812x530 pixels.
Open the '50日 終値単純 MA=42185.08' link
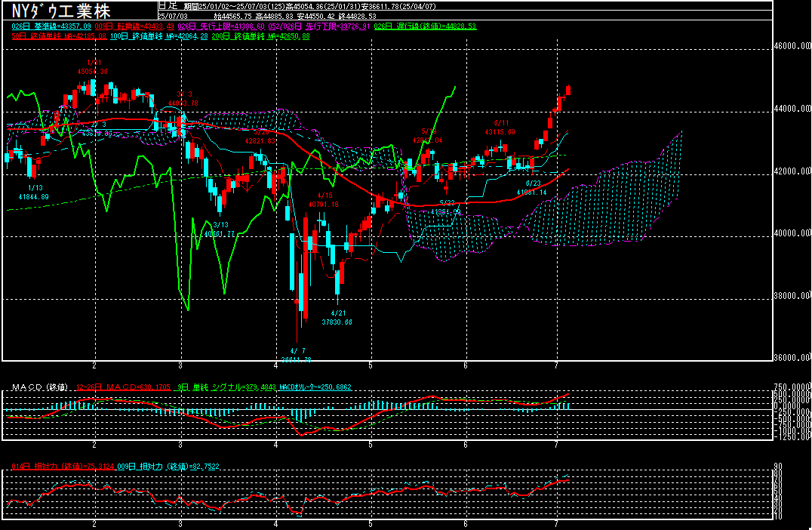(59, 36)
